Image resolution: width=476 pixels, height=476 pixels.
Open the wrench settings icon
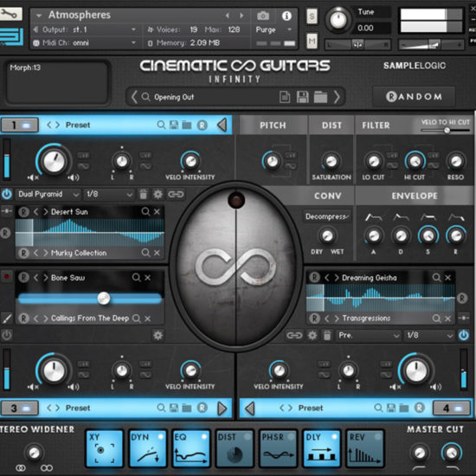pyautogui.click(x=10, y=14)
